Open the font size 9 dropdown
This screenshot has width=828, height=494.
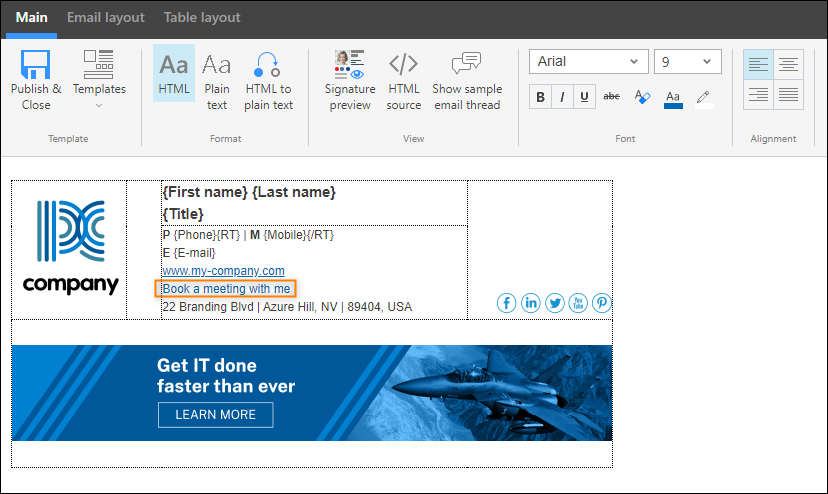pos(687,62)
